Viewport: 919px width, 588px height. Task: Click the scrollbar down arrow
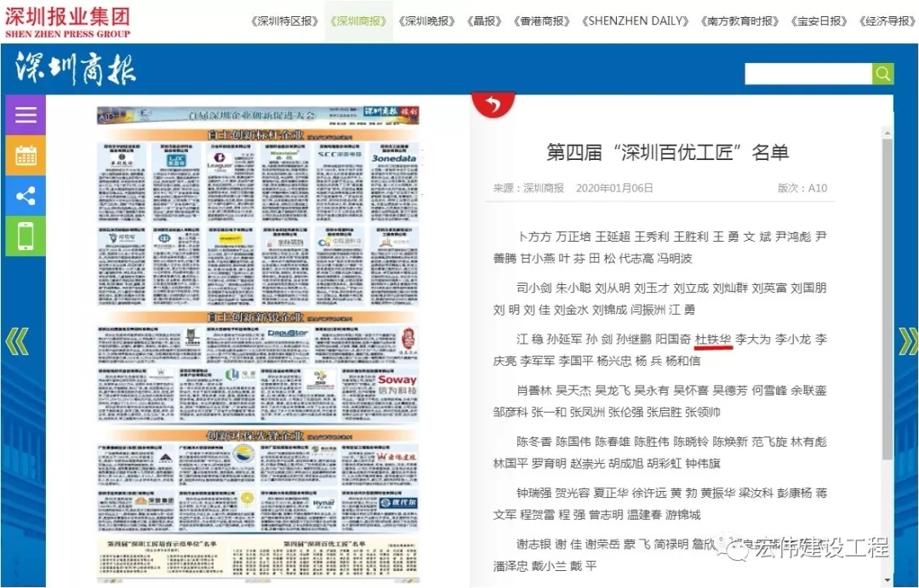tap(888, 579)
